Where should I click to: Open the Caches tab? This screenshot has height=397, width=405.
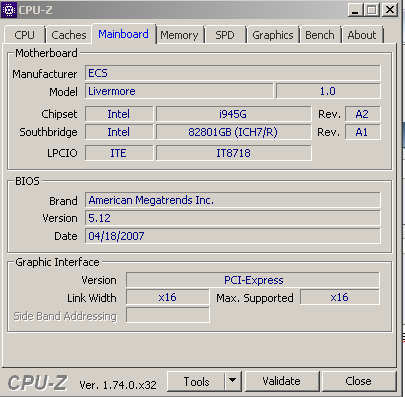(x=69, y=35)
